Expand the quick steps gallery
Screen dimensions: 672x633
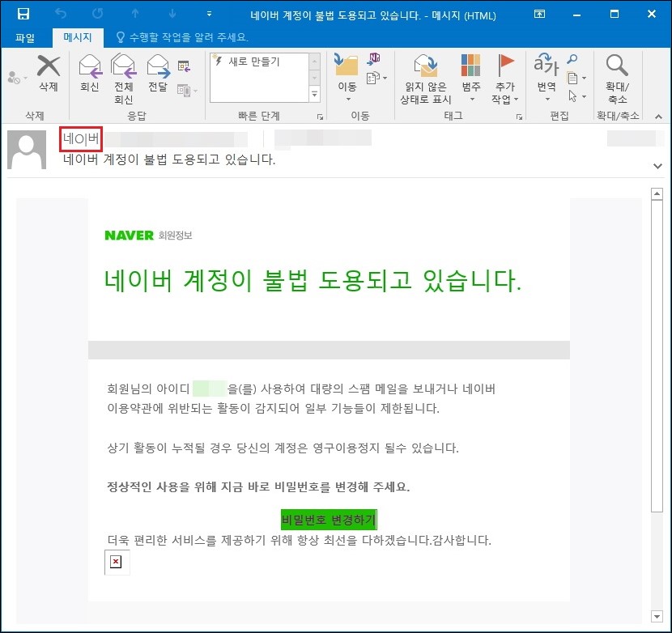(315, 94)
